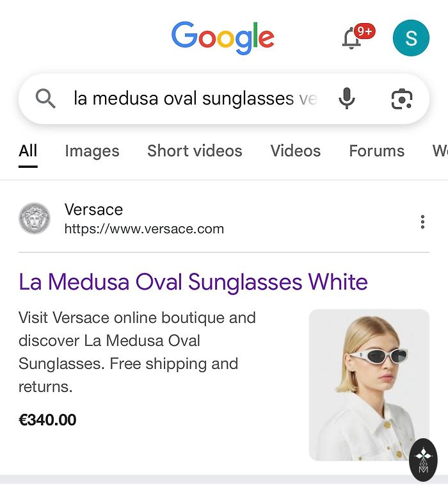The width and height of the screenshot is (448, 492).
Task: Click the www.versace.com URL
Action: [x=144, y=229]
